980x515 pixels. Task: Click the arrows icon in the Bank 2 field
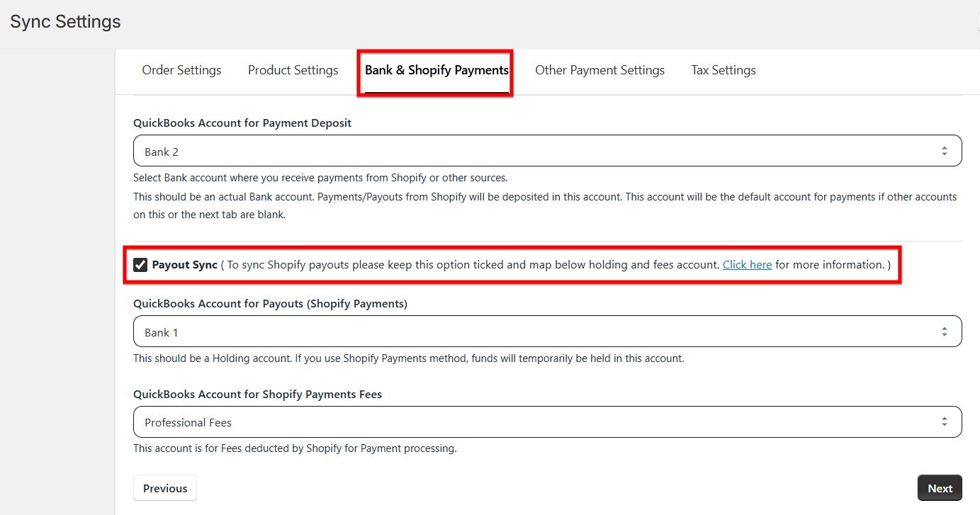coord(944,151)
